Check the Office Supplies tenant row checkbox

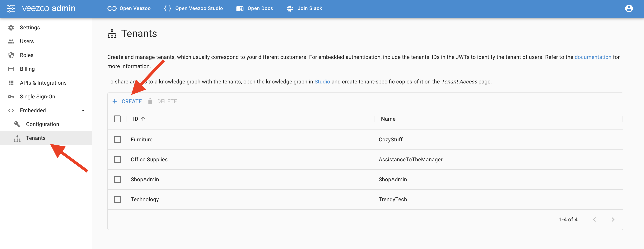[117, 159]
